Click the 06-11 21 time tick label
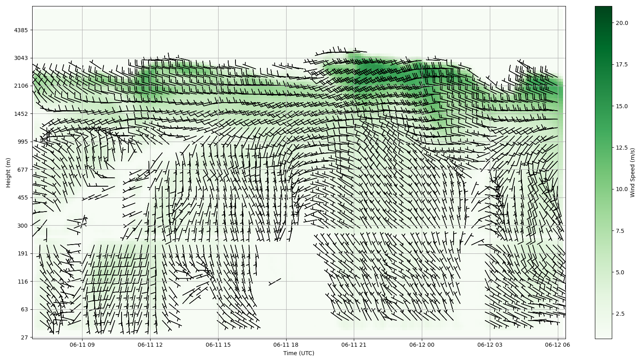 pos(354,345)
